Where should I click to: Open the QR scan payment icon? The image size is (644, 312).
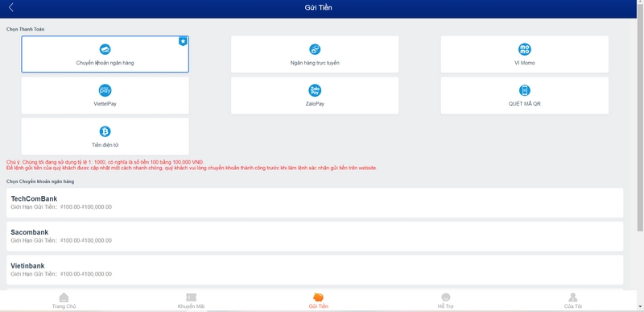525,90
